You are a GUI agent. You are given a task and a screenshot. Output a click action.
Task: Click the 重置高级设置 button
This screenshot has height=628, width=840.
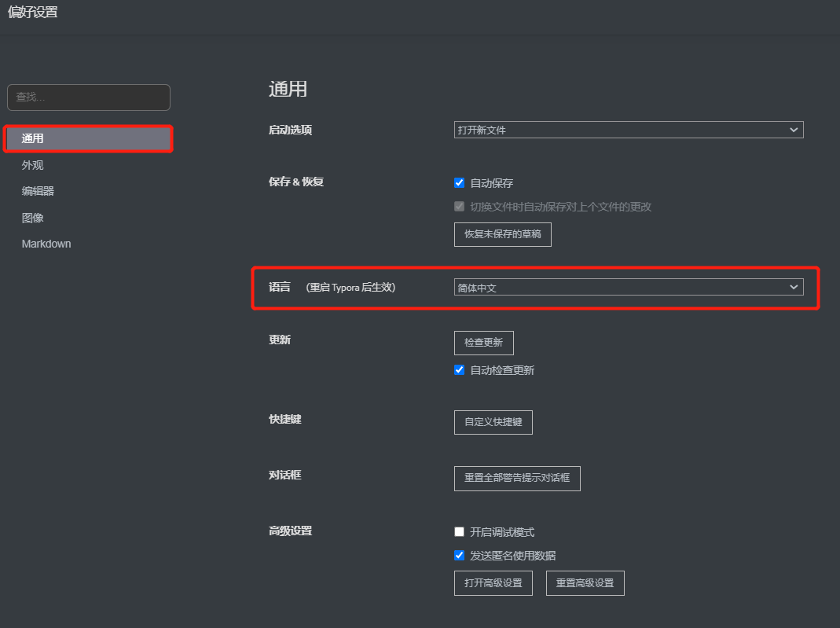point(585,583)
